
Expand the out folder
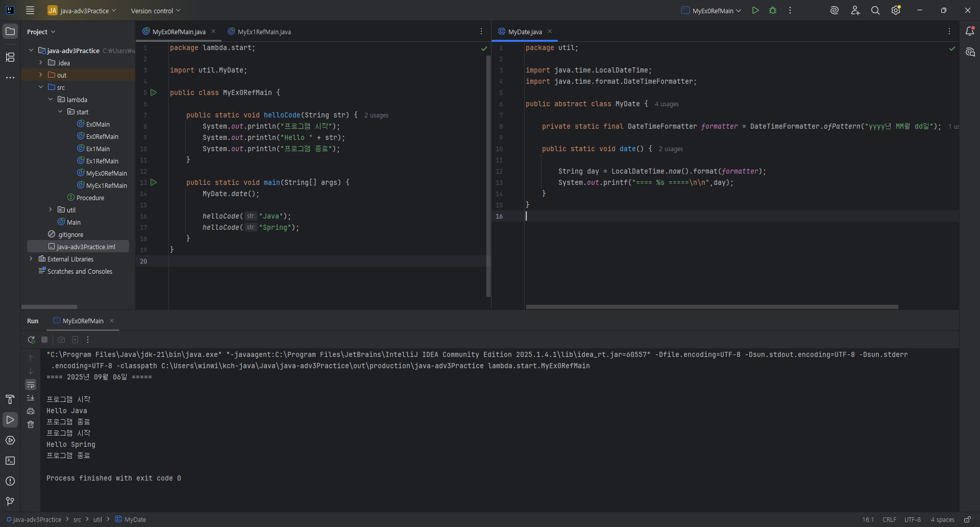click(x=41, y=75)
